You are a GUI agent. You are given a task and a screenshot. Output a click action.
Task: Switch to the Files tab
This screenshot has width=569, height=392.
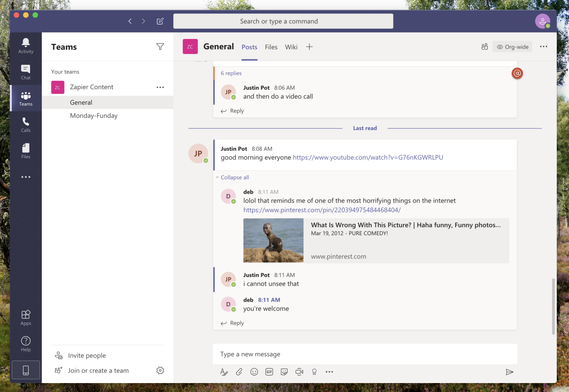pos(271,47)
